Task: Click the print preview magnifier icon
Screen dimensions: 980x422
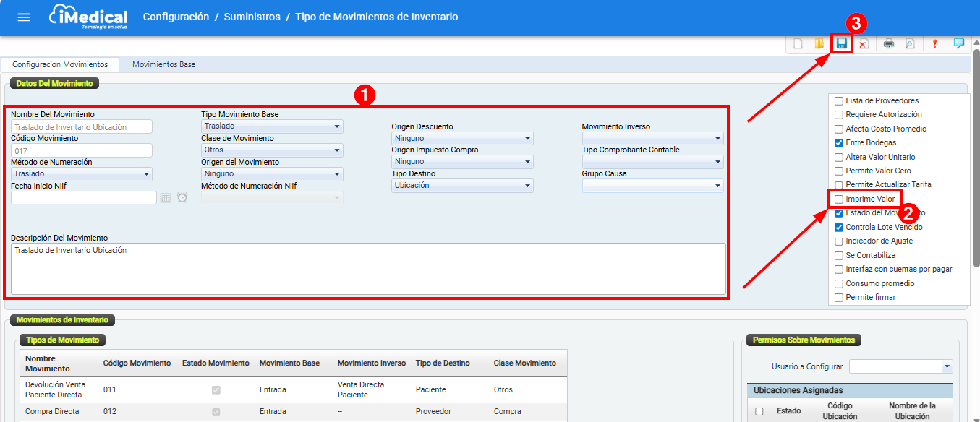Action: [910, 43]
